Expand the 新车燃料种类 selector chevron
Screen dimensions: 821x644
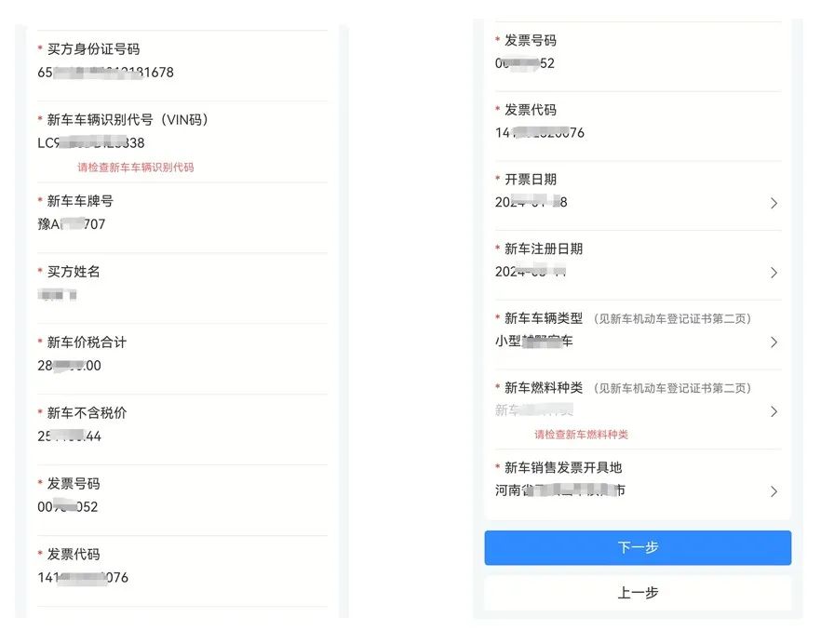point(774,411)
